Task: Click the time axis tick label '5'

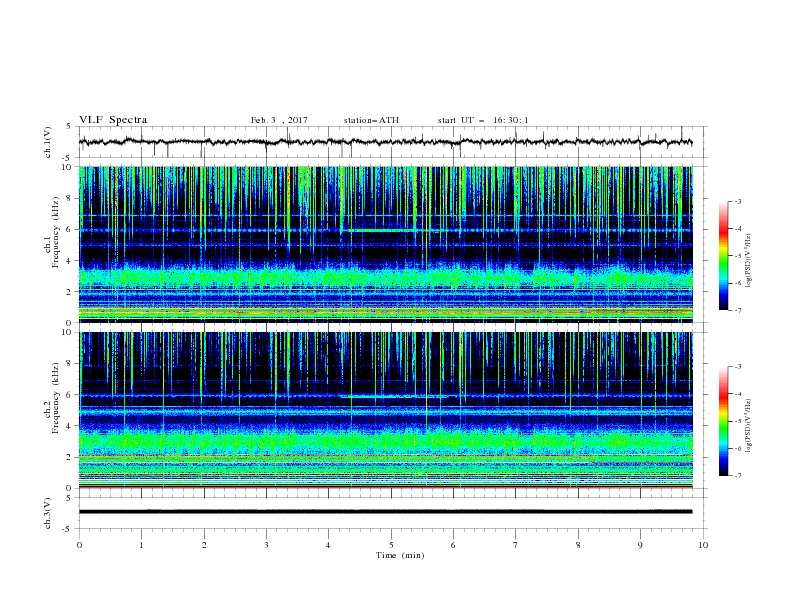Action: [391, 545]
